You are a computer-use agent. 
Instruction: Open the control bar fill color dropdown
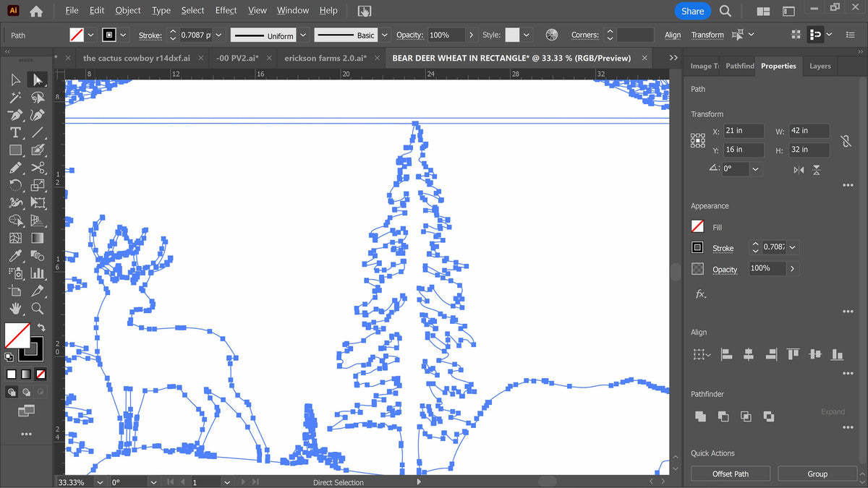[90, 35]
